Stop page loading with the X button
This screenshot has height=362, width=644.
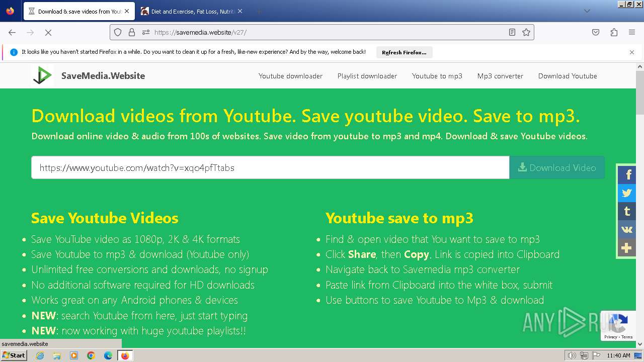pyautogui.click(x=48, y=32)
